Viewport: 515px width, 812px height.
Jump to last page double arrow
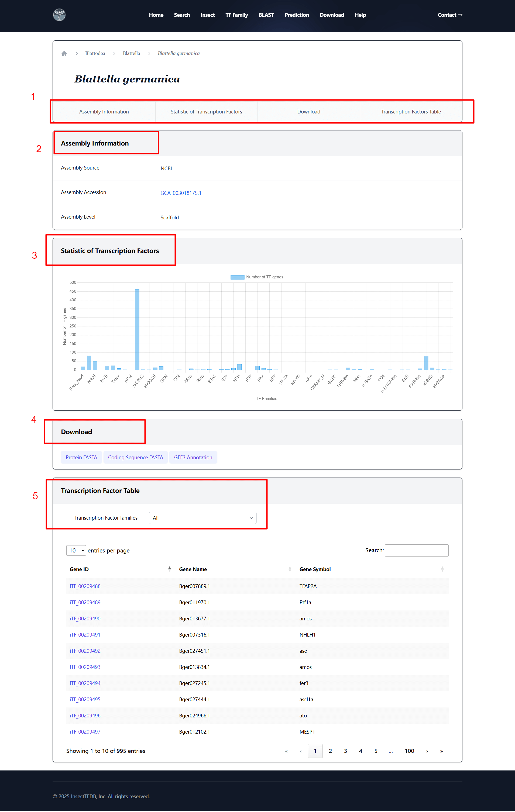(x=441, y=751)
